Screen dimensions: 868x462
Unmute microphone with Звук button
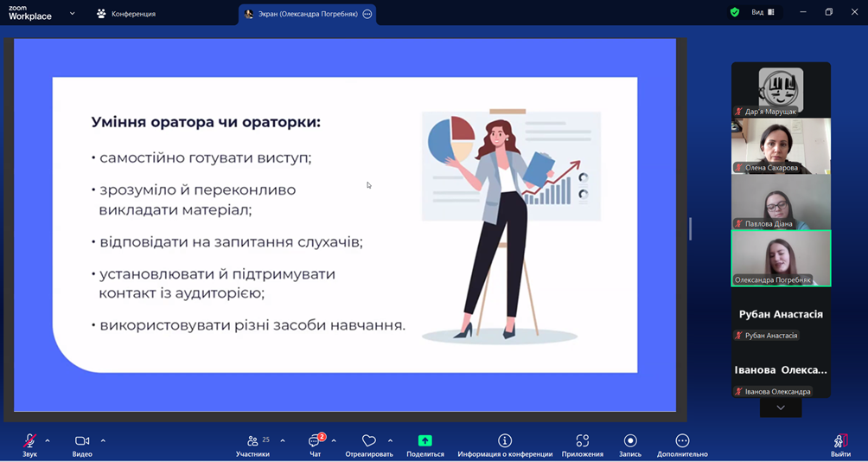click(x=29, y=445)
